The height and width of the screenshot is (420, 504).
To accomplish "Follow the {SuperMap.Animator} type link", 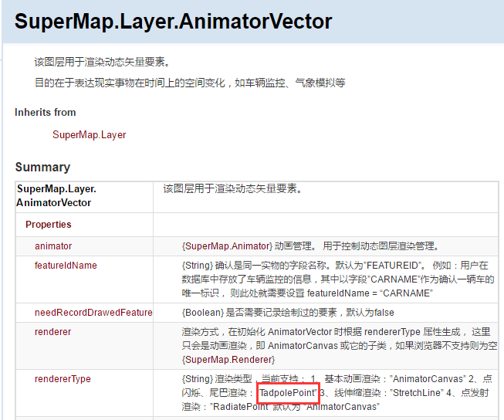I will [x=227, y=246].
